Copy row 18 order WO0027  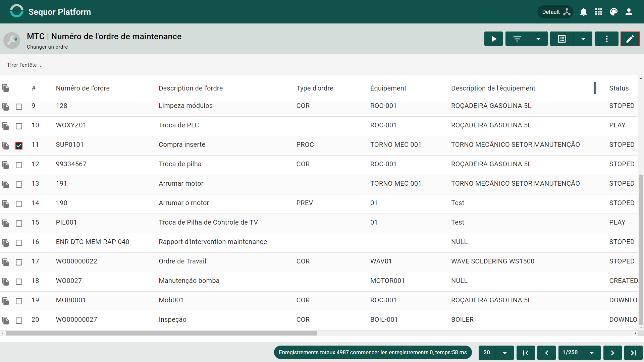tap(5, 282)
